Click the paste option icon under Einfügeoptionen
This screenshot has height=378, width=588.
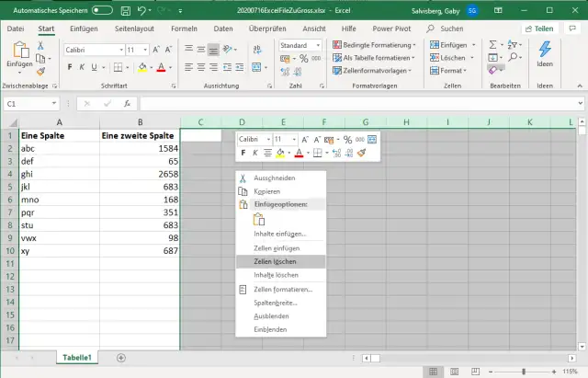click(x=259, y=219)
